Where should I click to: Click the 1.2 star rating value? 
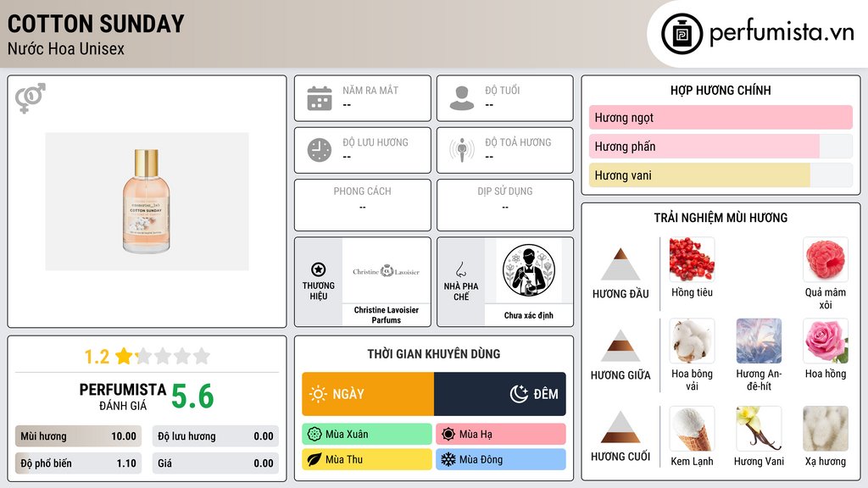coord(97,357)
